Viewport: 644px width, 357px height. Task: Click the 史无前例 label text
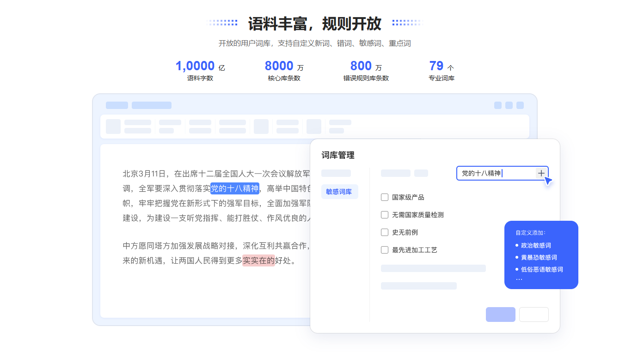coord(405,232)
